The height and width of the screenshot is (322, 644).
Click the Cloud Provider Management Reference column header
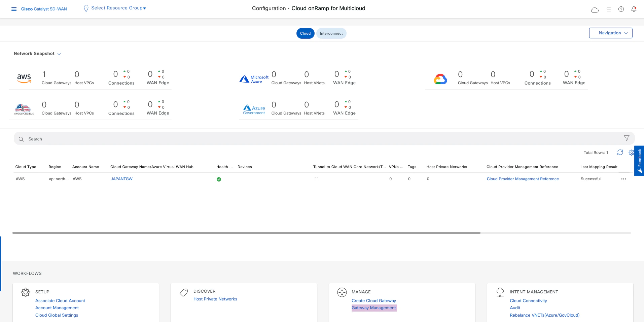click(x=522, y=167)
